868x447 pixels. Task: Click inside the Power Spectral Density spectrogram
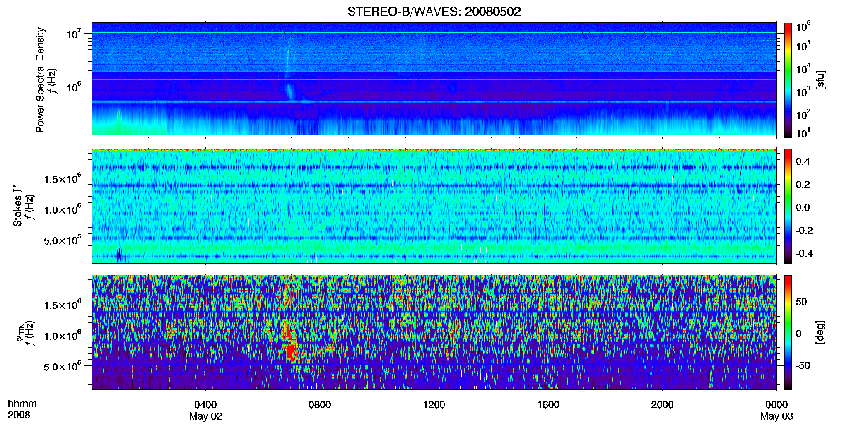coord(434,79)
